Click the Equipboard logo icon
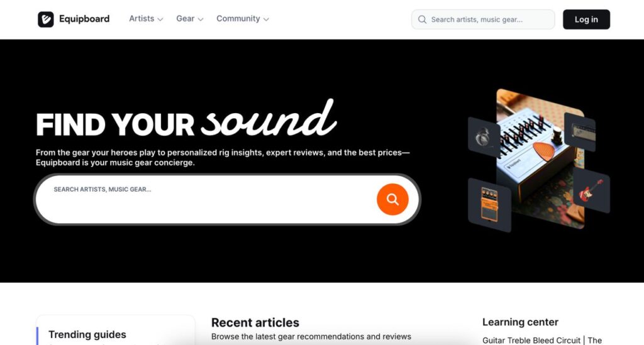Screen dimensions: 644x345 click(x=45, y=19)
